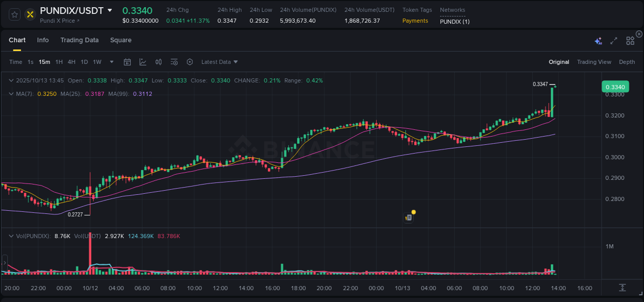Switch to the Trading Data tab
Image resolution: width=644 pixels, height=302 pixels.
pos(79,40)
